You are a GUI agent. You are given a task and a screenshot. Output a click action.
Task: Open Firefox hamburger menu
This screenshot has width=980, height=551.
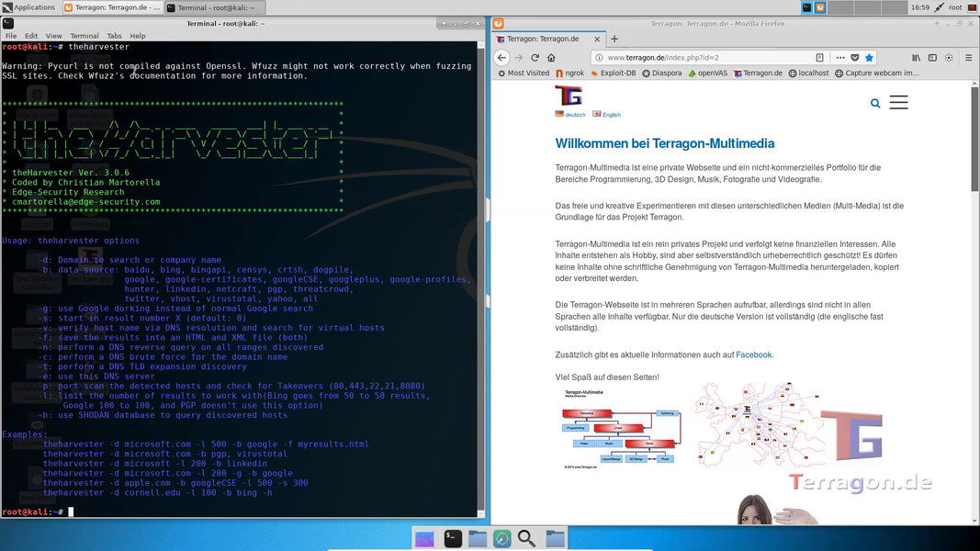point(969,58)
